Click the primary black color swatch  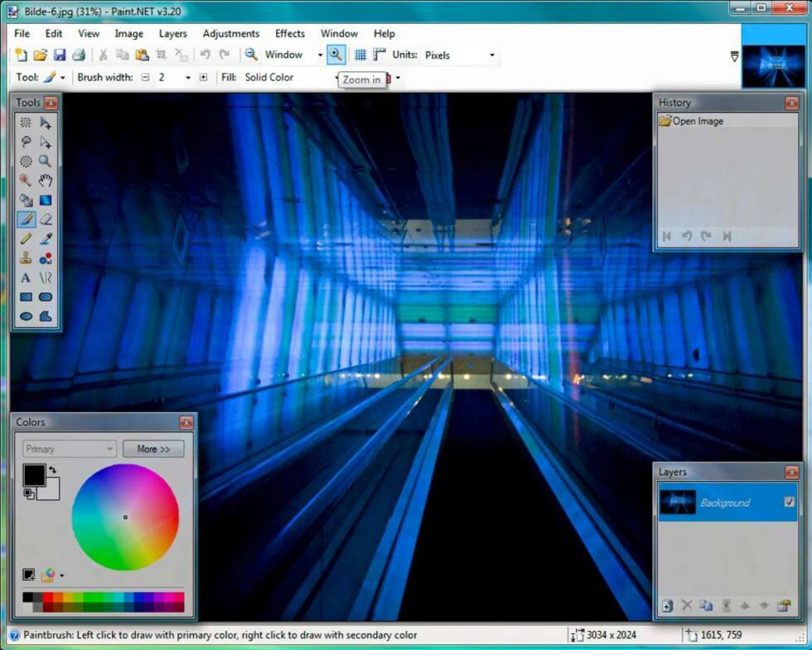click(x=34, y=475)
